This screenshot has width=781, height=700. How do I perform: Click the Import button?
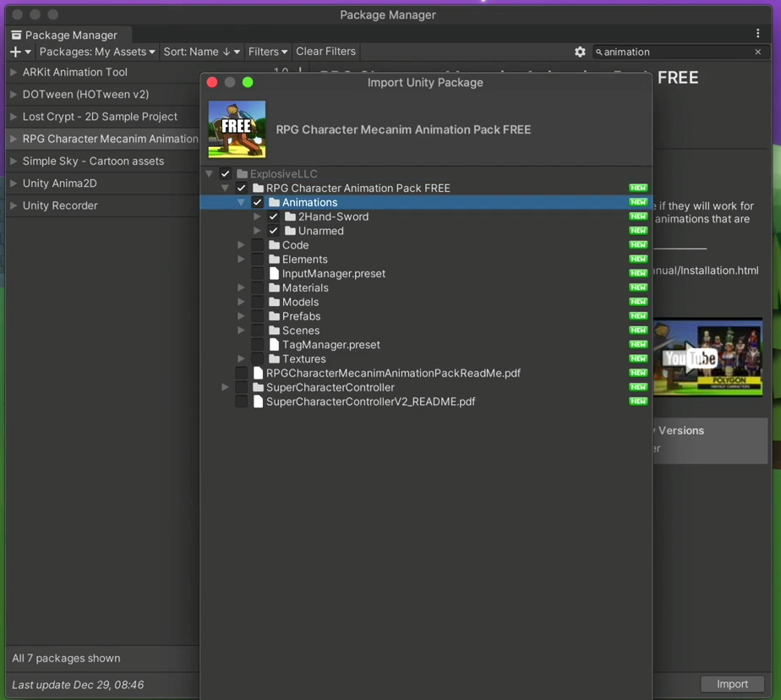click(732, 684)
